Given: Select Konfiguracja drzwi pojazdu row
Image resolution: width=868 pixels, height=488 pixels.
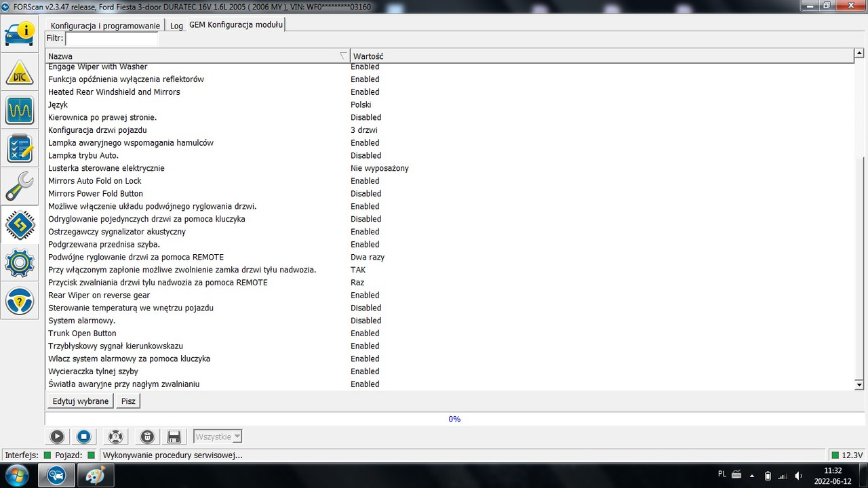Looking at the screenshot, I should (x=450, y=130).
